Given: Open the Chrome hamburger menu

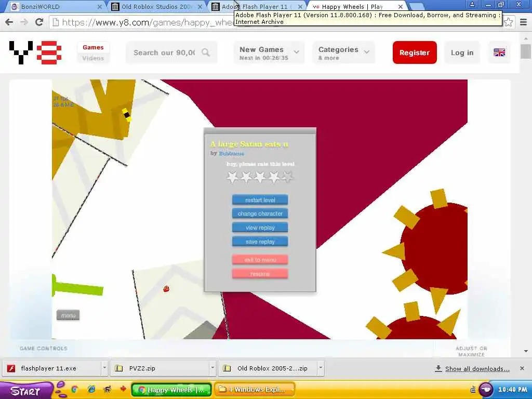Looking at the screenshot, I should pos(524,22).
